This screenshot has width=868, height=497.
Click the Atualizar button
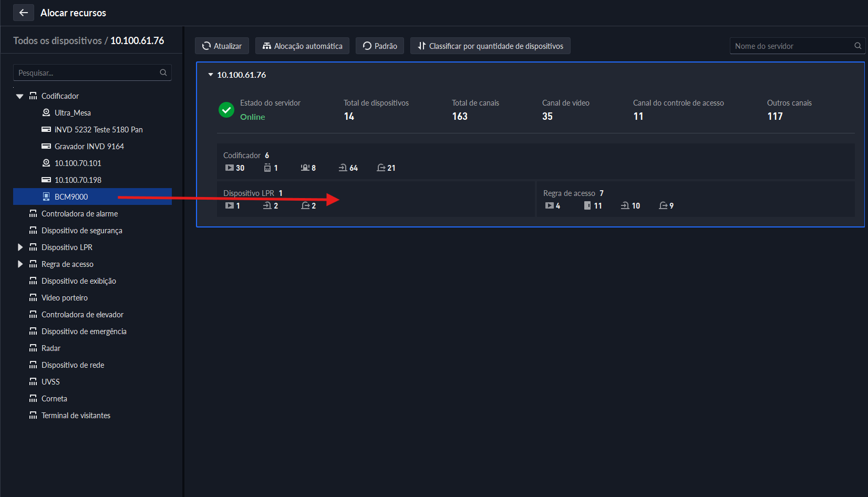222,46
